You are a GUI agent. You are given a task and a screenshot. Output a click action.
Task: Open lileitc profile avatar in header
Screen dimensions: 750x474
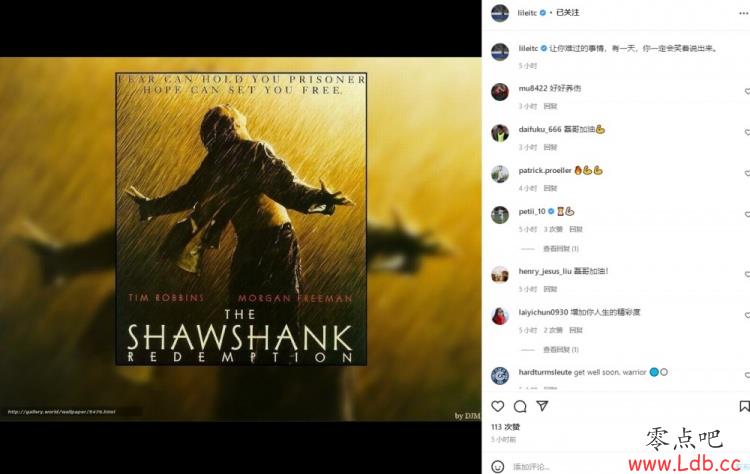pos(500,13)
